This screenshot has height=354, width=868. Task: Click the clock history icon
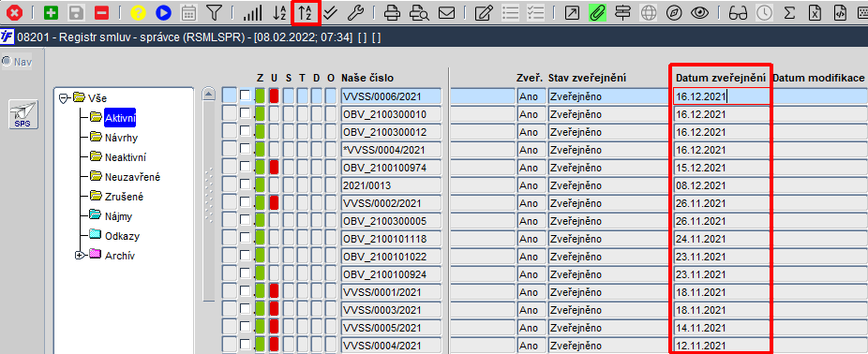pos(765,13)
